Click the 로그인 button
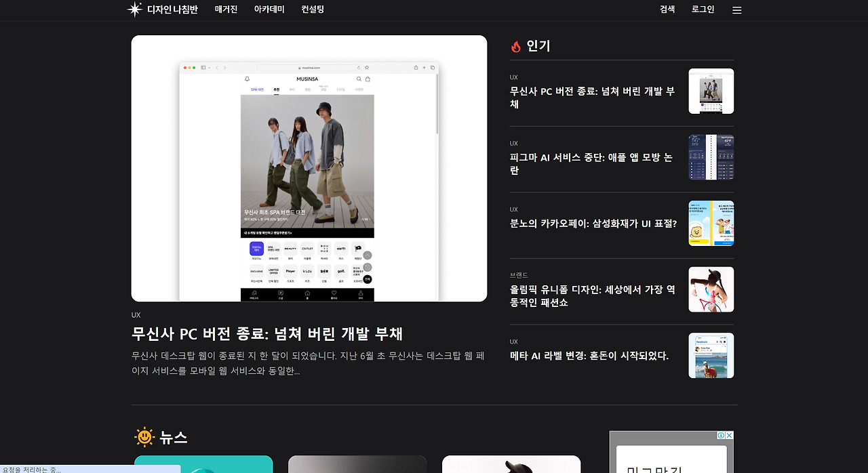 tap(703, 9)
